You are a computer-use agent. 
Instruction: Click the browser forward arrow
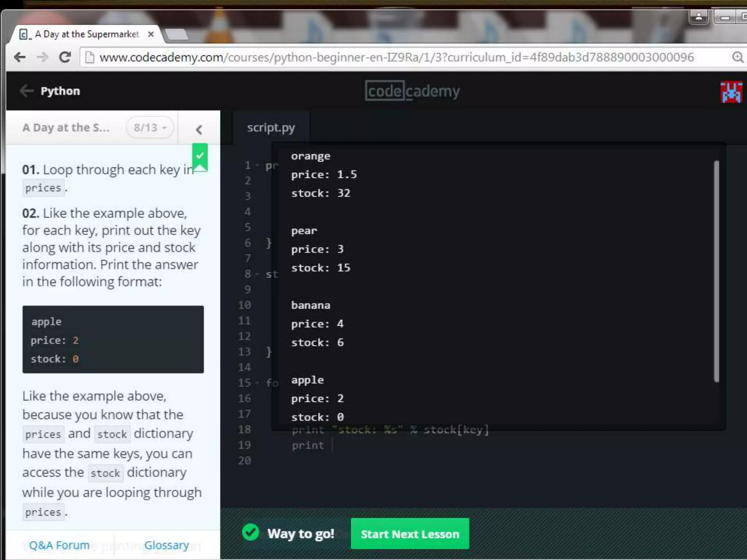43,57
